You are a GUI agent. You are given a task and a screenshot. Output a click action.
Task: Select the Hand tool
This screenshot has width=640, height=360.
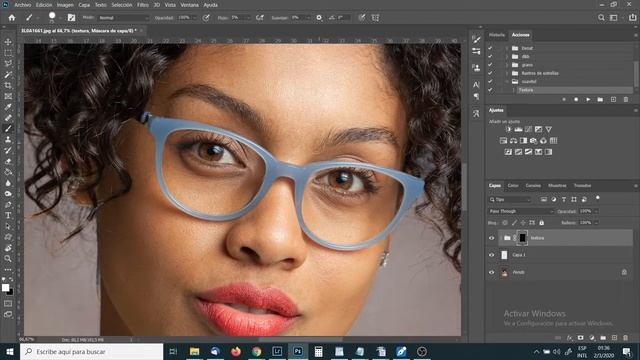point(8,248)
